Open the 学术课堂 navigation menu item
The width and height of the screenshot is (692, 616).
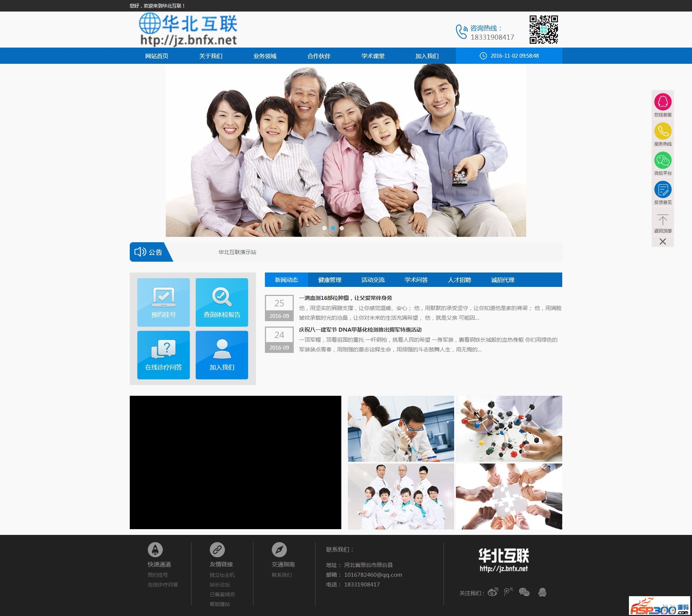pyautogui.click(x=373, y=56)
